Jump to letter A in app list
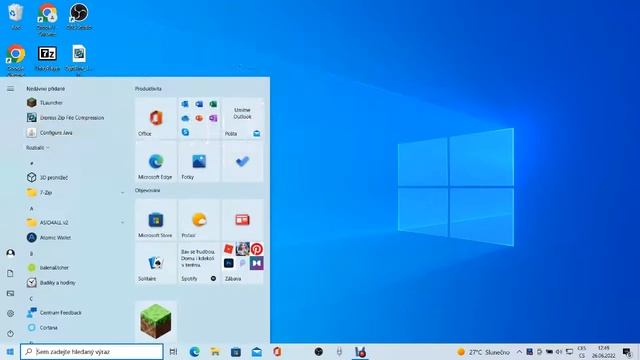Viewport: 640px width, 360px height. click(x=31, y=209)
